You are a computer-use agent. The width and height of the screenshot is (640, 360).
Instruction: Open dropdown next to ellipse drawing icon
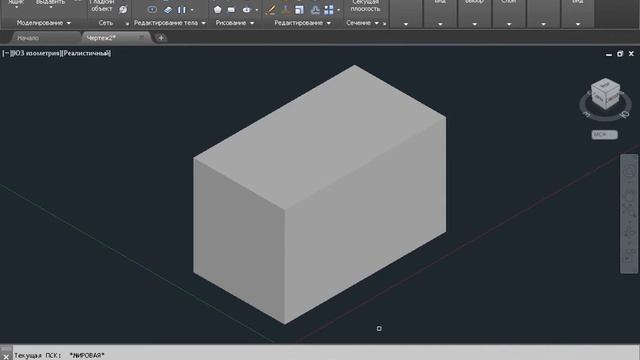point(257,10)
